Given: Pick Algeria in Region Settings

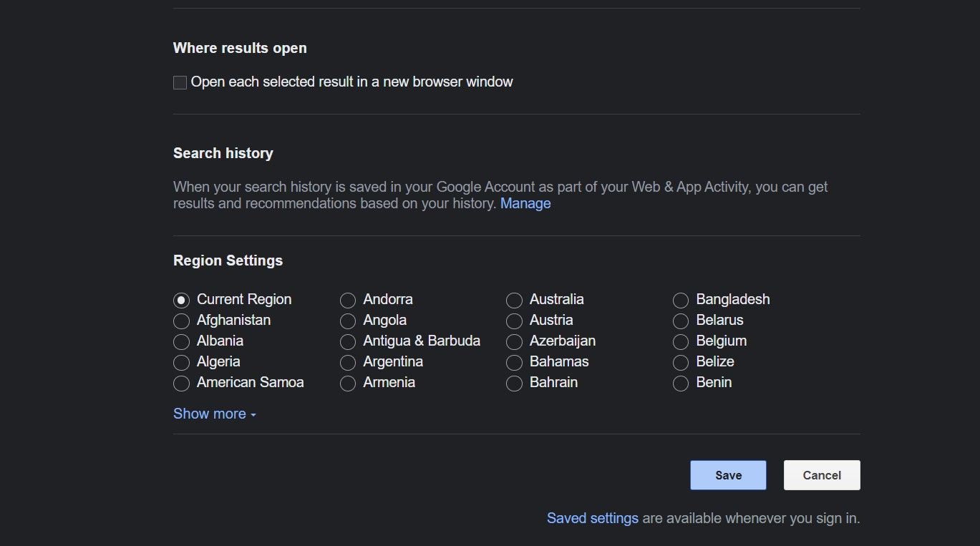Looking at the screenshot, I should (x=182, y=362).
